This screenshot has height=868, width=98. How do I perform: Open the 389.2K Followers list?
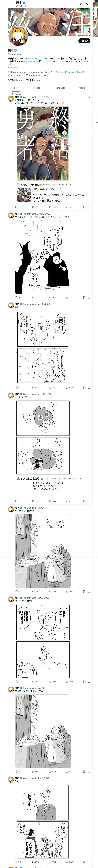click(34, 80)
